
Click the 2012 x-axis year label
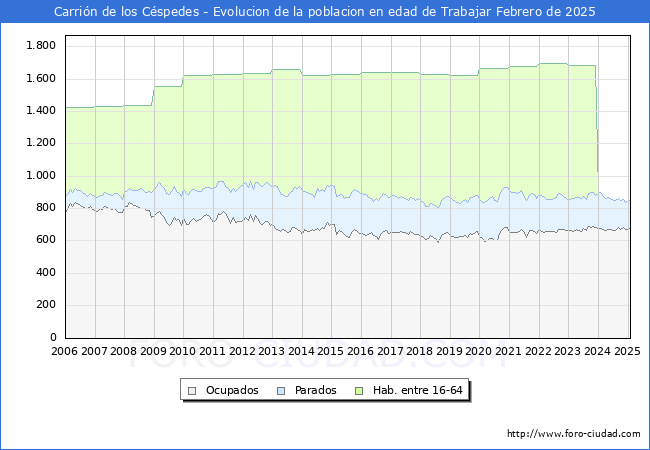pyautogui.click(x=242, y=351)
